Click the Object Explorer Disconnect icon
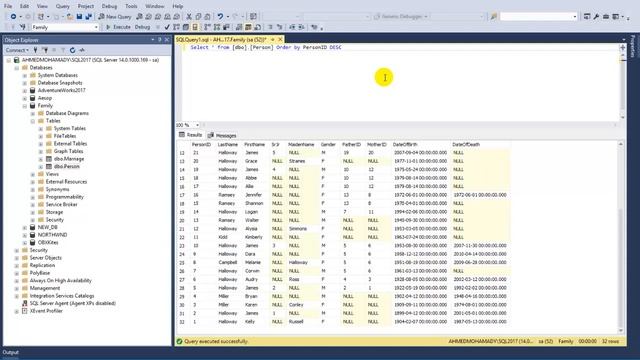The width and height of the screenshot is (640, 360). pyautogui.click(x=44, y=50)
